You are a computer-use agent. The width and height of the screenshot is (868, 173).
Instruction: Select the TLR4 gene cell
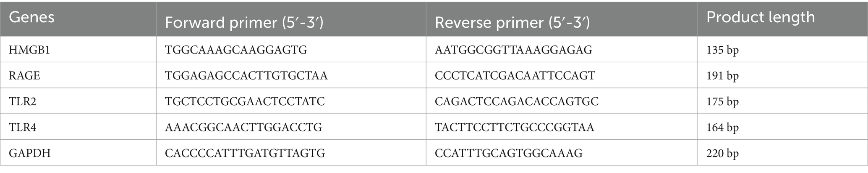tap(23, 127)
